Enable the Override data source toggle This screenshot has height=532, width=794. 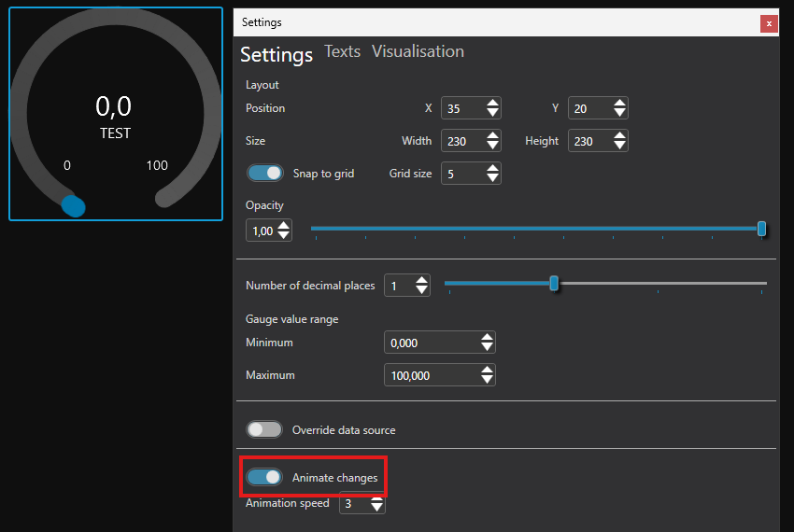264,429
